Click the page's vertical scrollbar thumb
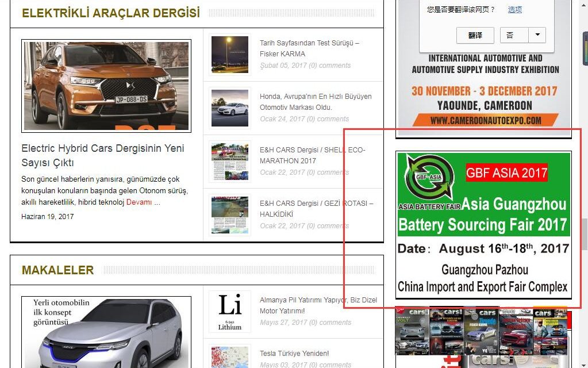Screen dimensions: 588x368 [x=584, y=233]
